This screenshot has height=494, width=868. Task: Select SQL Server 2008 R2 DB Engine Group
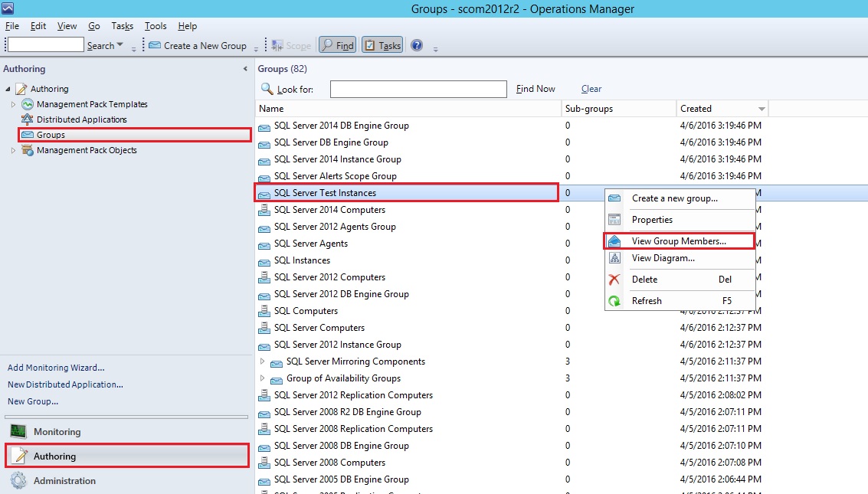[347, 412]
